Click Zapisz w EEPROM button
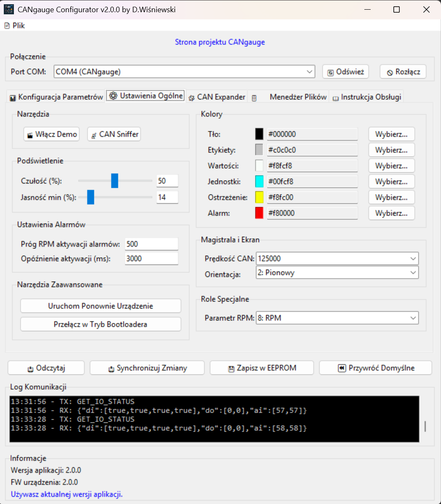 pyautogui.click(x=262, y=368)
